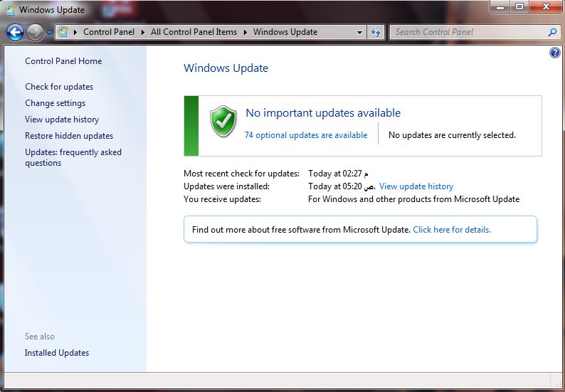Expand the address bar history dropdown
Screen dimensions: 565x392
pos(360,32)
